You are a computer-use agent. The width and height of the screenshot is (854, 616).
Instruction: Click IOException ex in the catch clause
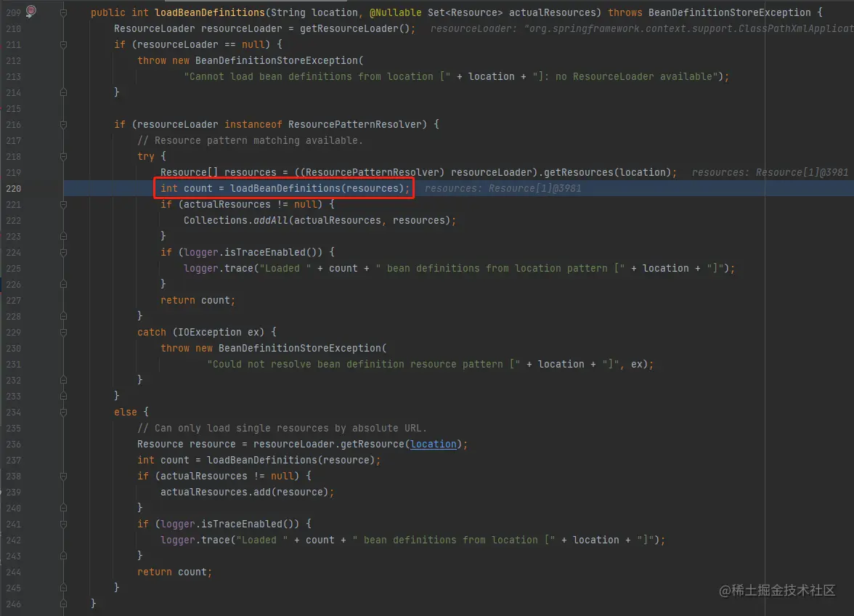pos(221,332)
